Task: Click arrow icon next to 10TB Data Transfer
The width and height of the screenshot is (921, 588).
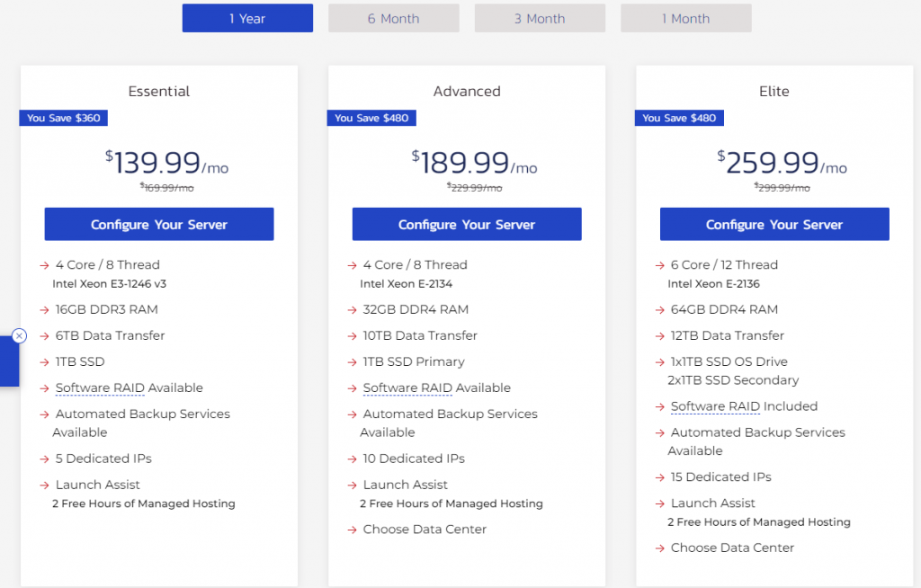Action: coord(352,336)
